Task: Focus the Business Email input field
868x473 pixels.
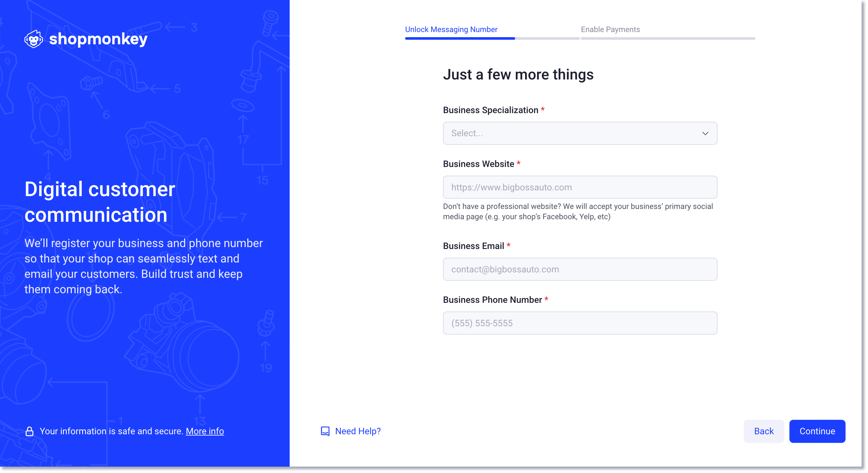Action: click(580, 269)
